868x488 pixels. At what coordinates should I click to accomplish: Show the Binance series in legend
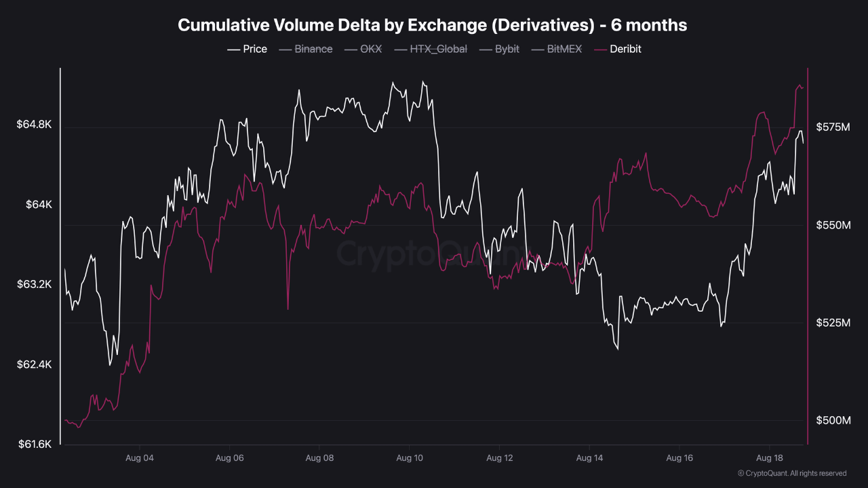pos(305,49)
